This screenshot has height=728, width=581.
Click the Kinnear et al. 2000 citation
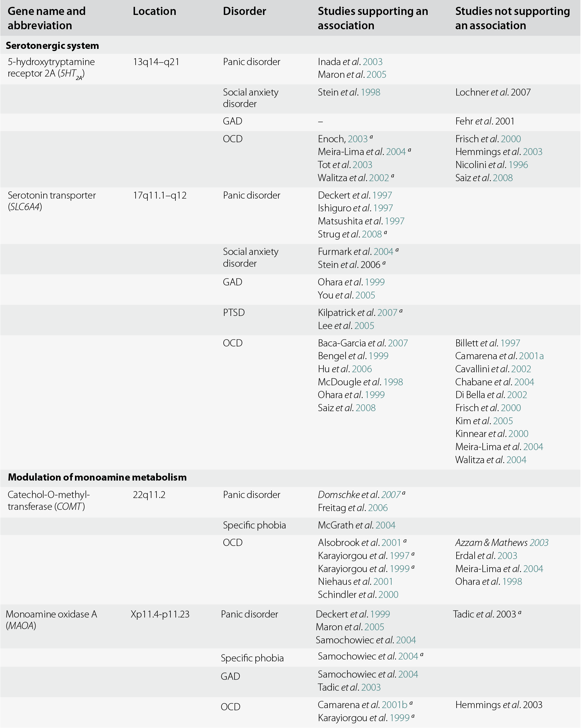(518, 434)
